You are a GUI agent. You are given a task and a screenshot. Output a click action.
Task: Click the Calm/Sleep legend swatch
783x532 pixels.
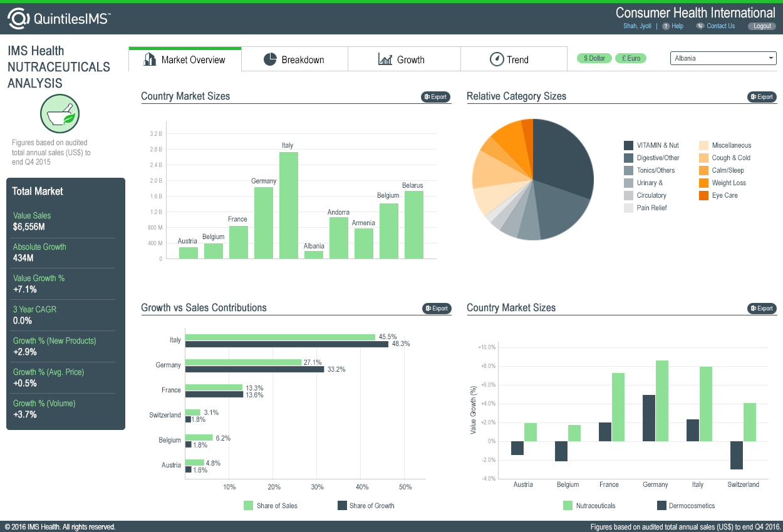(703, 170)
